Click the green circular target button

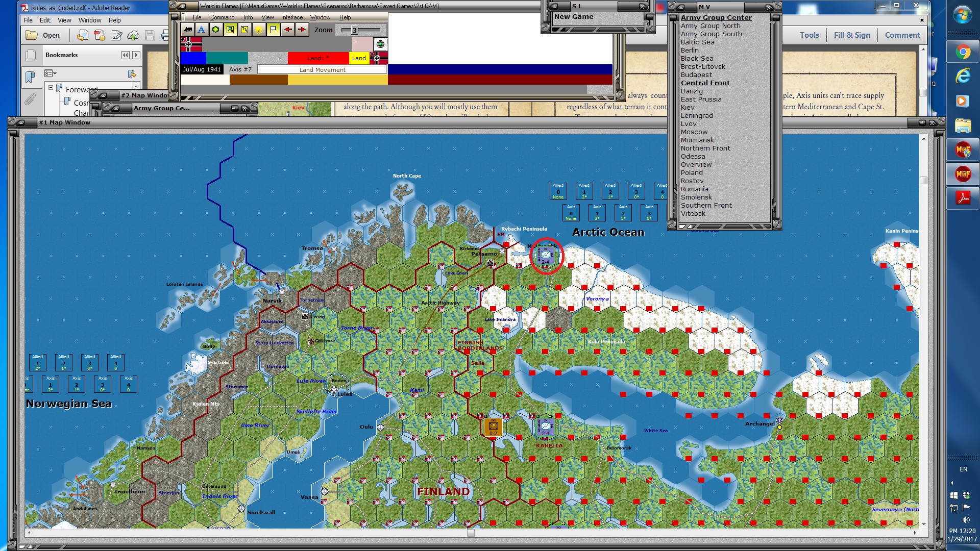click(380, 44)
